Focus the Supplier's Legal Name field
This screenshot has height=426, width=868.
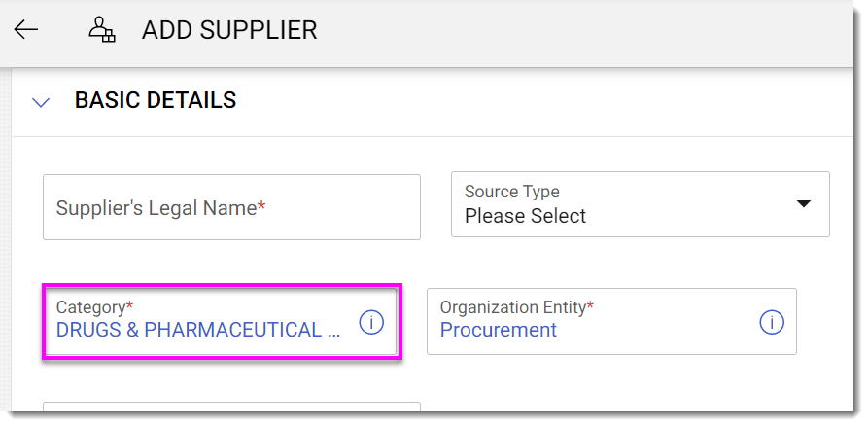tap(231, 207)
